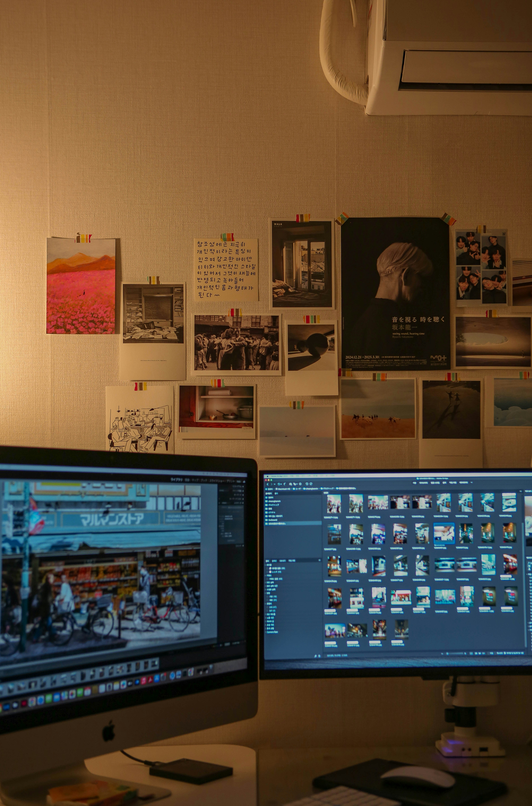Rotate 90° clockwise in Bridge toolbar
The image size is (532, 806).
(311, 484)
